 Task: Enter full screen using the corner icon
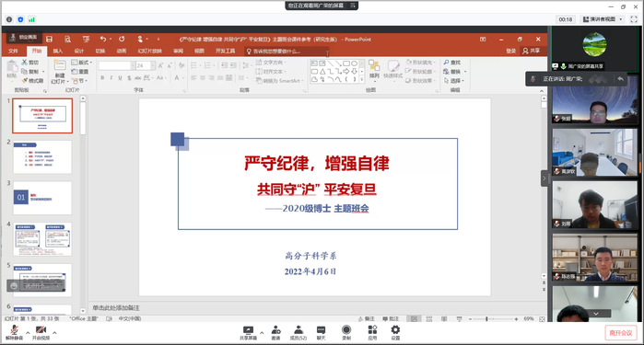(x=634, y=19)
